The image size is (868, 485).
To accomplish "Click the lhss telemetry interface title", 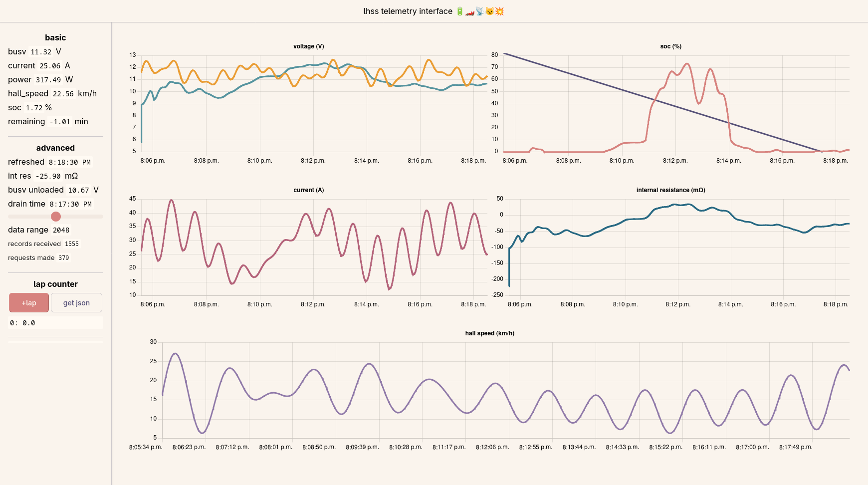I will pos(408,11).
